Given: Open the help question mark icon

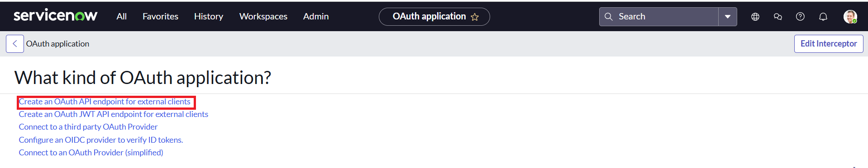Looking at the screenshot, I should click(800, 17).
